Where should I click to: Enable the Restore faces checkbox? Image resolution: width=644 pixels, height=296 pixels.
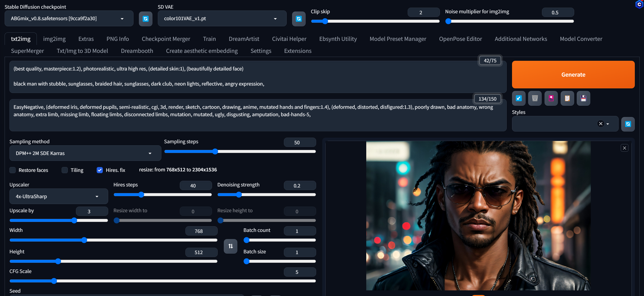pos(13,170)
